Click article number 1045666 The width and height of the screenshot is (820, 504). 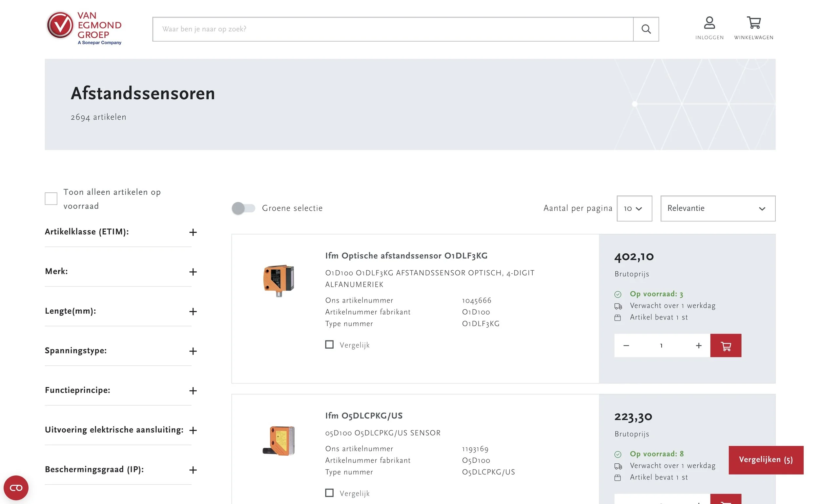(476, 301)
